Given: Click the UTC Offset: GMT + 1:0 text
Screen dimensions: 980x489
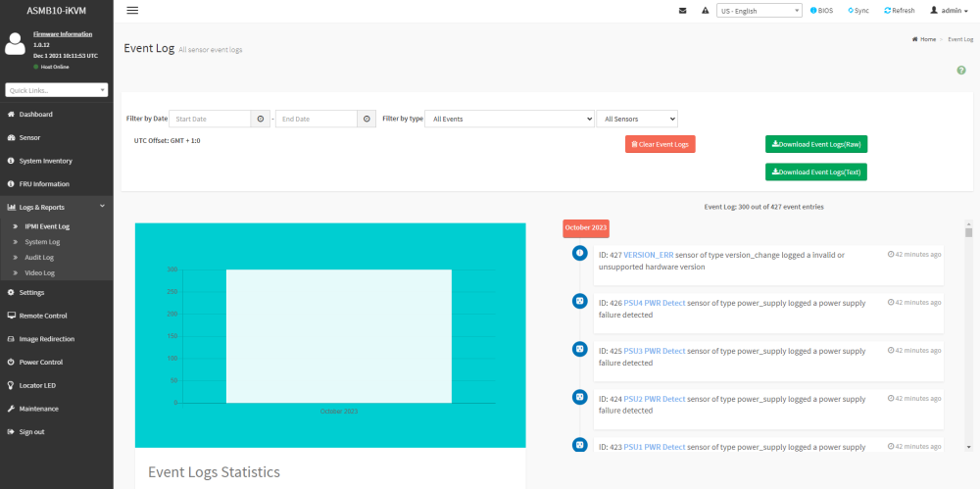Looking at the screenshot, I should tap(168, 141).
